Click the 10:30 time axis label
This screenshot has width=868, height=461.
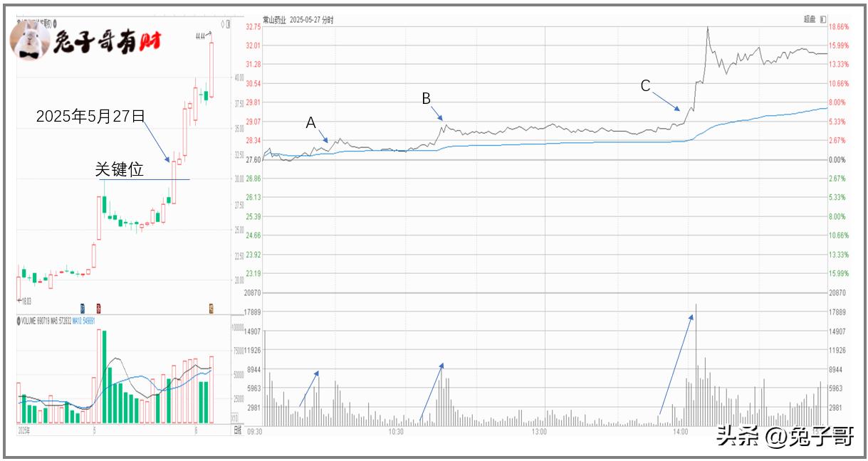395,432
